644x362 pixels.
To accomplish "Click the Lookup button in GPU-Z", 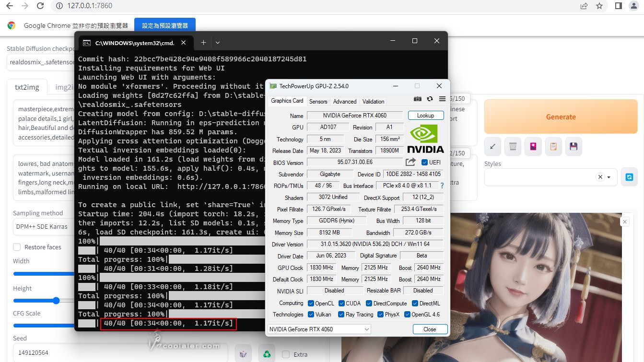I will click(426, 116).
